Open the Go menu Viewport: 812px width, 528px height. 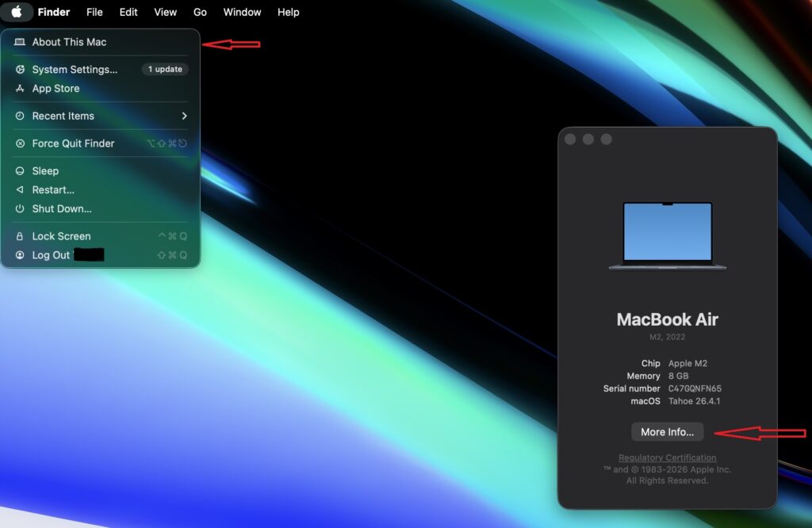[200, 12]
